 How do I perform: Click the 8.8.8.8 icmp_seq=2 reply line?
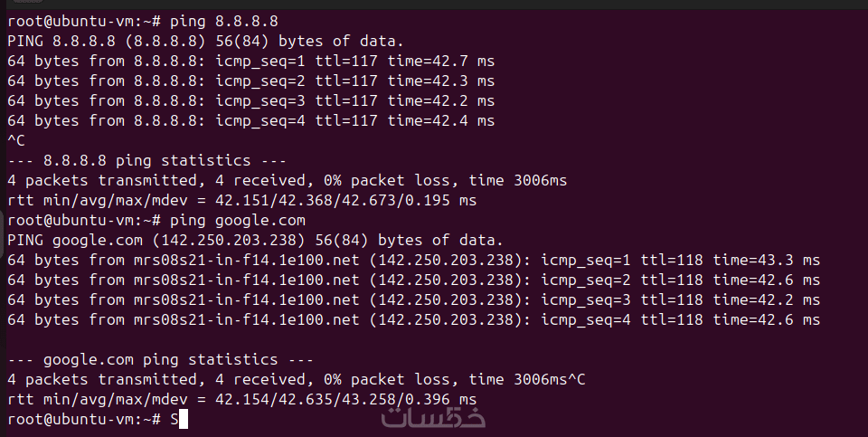(250, 81)
